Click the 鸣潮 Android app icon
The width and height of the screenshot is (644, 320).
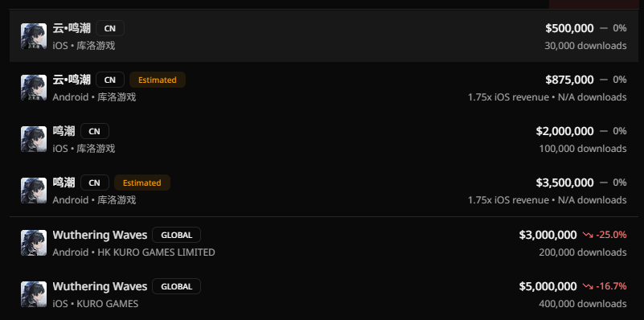click(x=34, y=191)
